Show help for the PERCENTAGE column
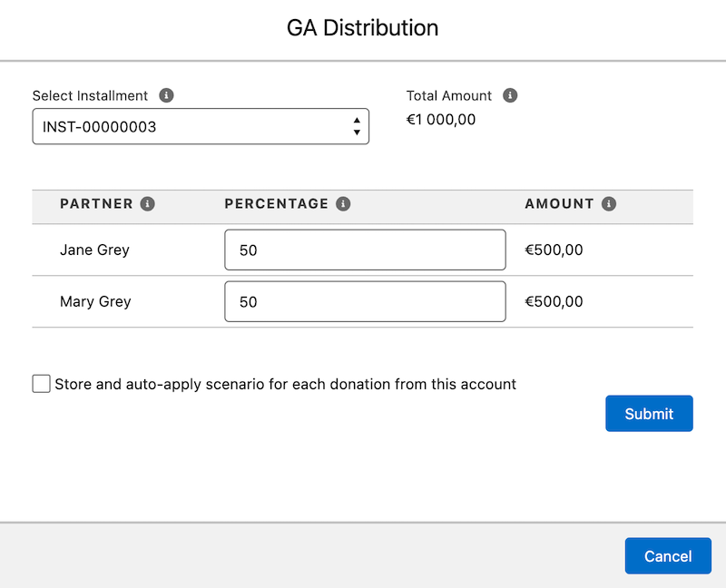This screenshot has width=726, height=588. click(343, 204)
